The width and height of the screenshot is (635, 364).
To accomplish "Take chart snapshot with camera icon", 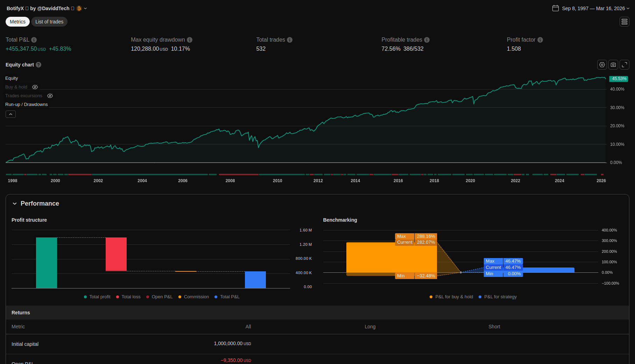I will coord(613,65).
